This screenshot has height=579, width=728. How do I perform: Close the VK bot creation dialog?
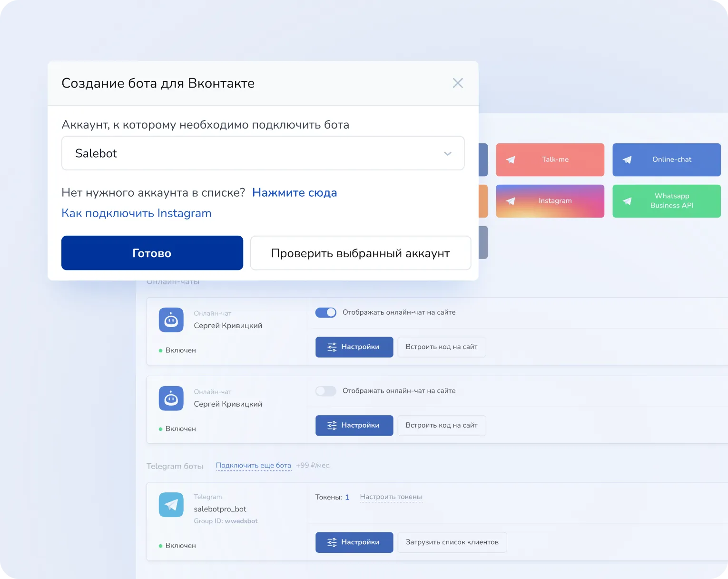(458, 83)
